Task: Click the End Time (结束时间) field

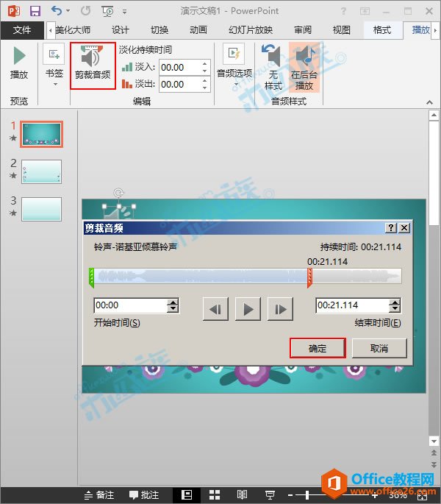Action: click(x=352, y=305)
